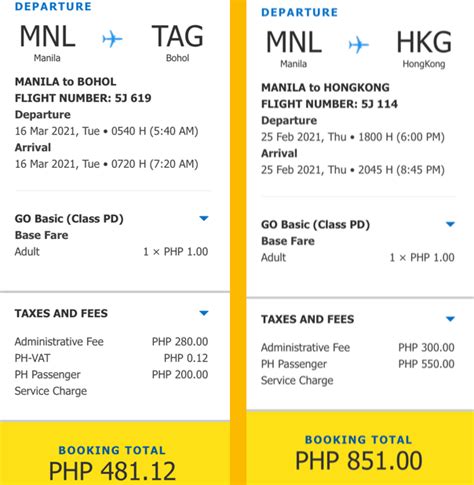Click the airplane icon between MNL and TAG
Screen dimensions: 474x485
[112, 39]
